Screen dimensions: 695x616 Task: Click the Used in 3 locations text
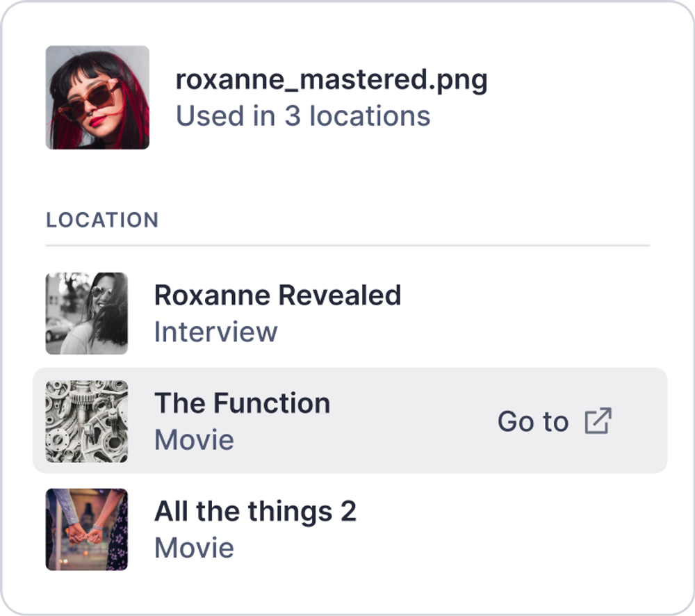303,116
